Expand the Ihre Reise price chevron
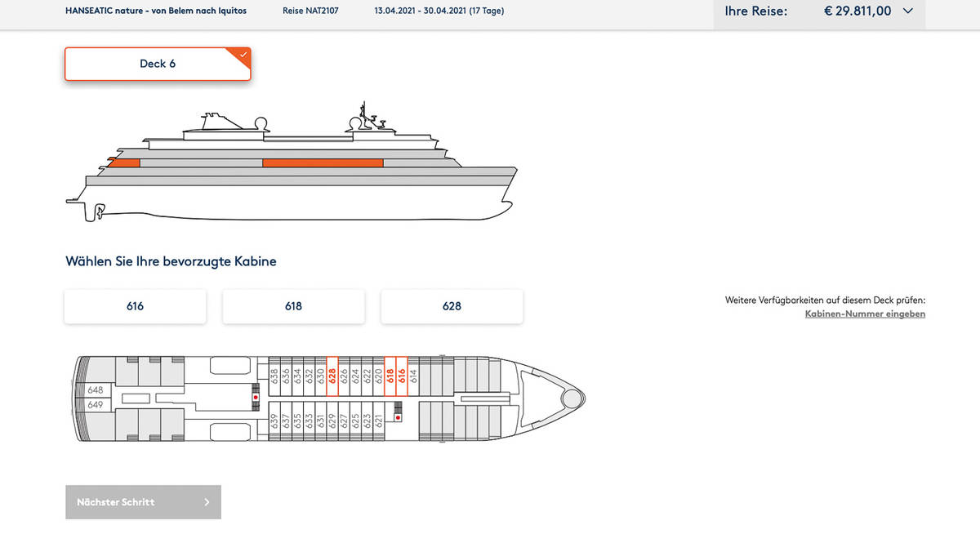Image resolution: width=980 pixels, height=552 pixels. pyautogui.click(x=908, y=11)
